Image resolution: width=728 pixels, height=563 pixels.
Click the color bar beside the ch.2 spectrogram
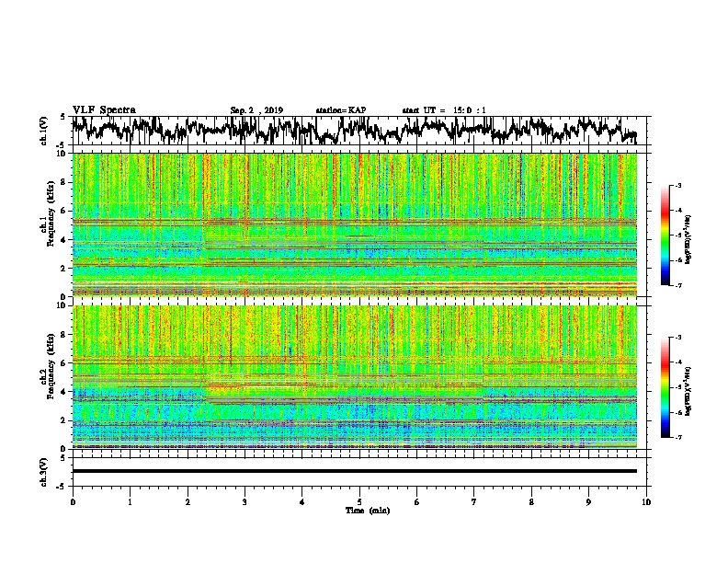(x=665, y=387)
